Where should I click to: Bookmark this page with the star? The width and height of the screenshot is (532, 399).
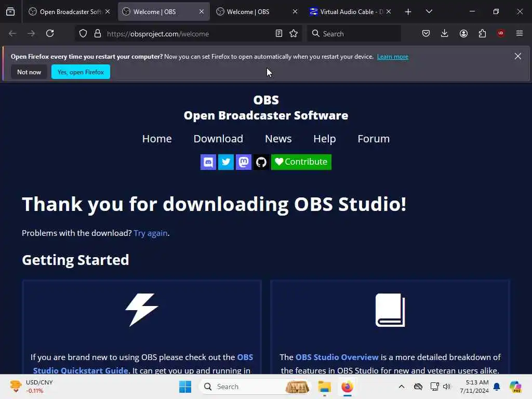(x=294, y=34)
